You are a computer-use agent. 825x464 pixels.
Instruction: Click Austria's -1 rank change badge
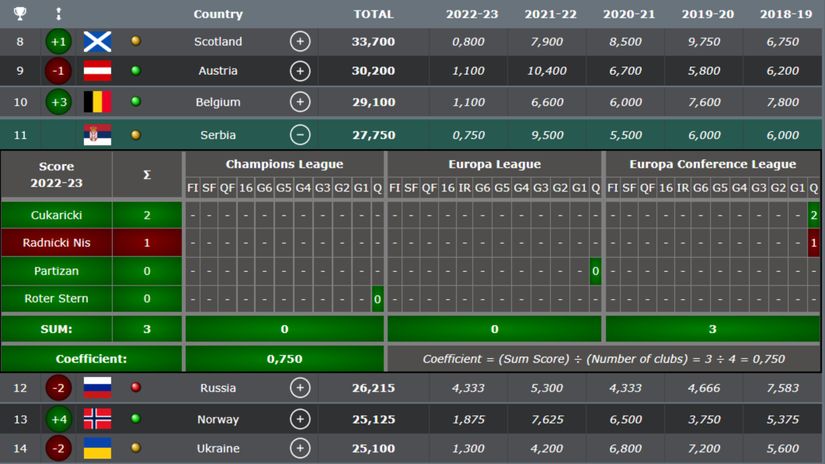pos(58,71)
